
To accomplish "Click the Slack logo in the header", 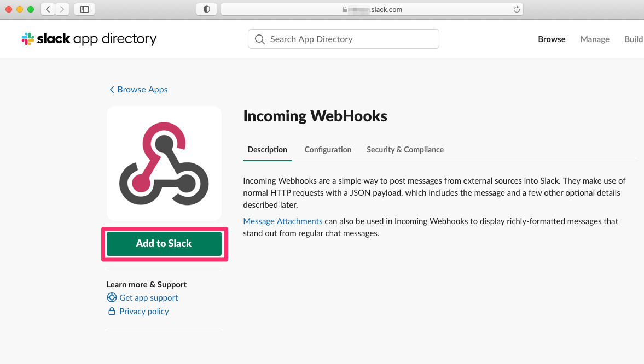I will (28, 39).
